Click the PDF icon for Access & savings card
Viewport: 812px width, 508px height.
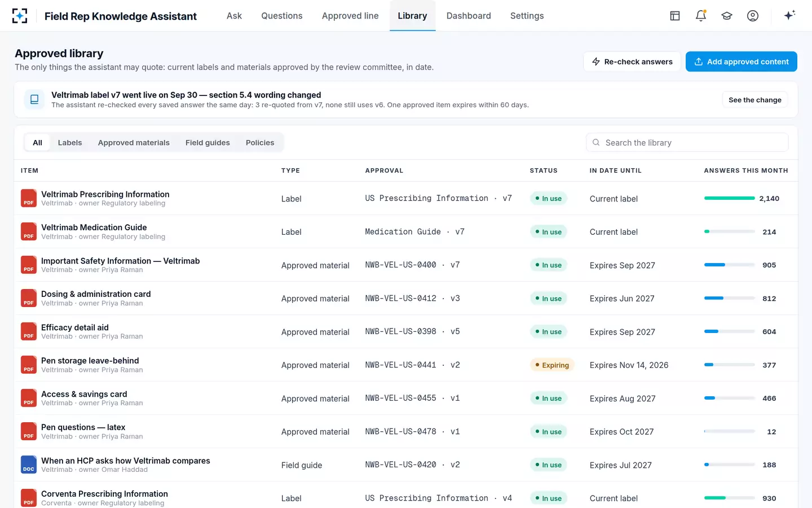coord(29,398)
